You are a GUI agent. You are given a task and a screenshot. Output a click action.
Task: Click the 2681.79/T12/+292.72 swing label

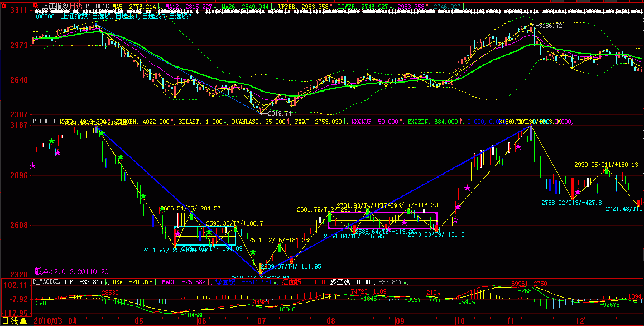point(329,210)
